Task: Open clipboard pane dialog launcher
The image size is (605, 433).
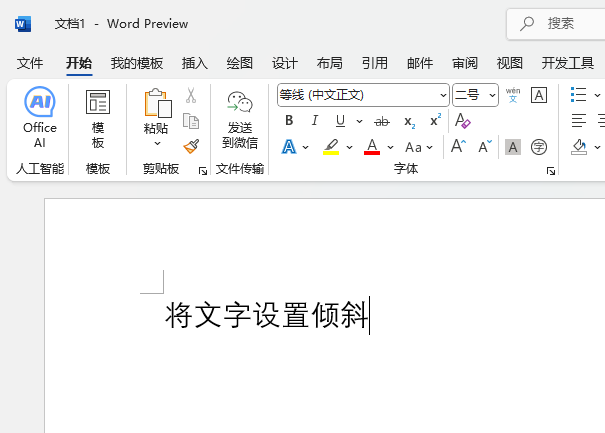Action: pyautogui.click(x=203, y=171)
